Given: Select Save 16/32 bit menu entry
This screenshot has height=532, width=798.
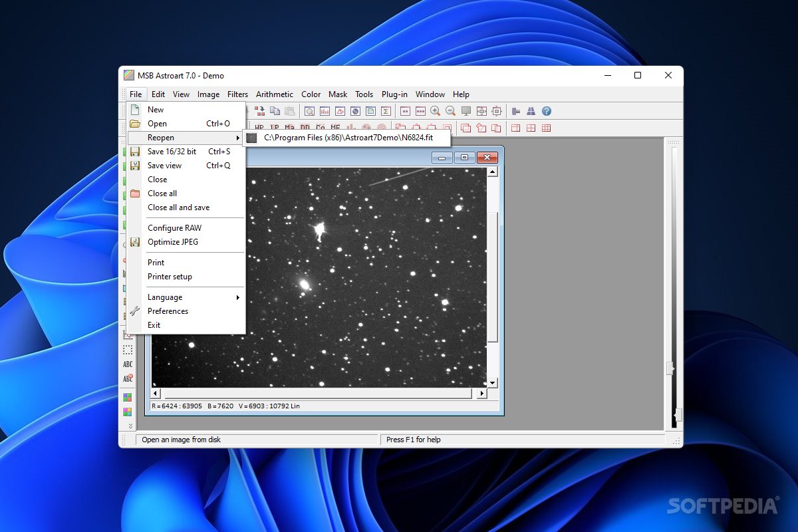Looking at the screenshot, I should click(187, 152).
